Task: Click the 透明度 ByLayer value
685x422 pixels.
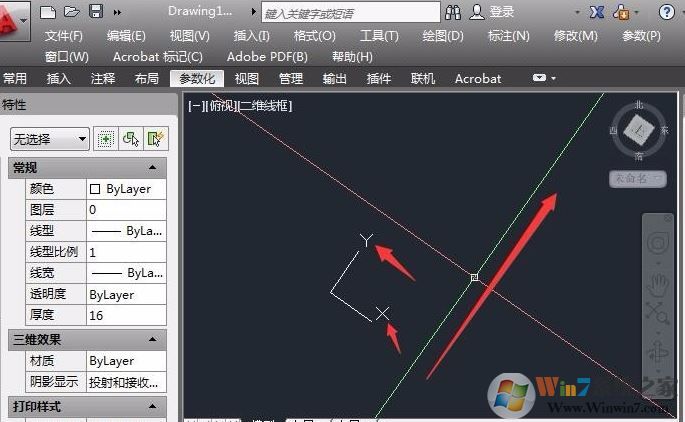Action: coord(126,294)
